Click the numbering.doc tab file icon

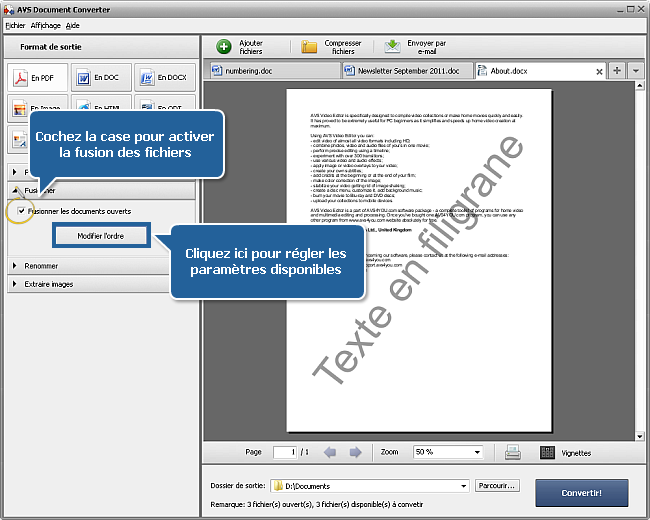[217, 70]
